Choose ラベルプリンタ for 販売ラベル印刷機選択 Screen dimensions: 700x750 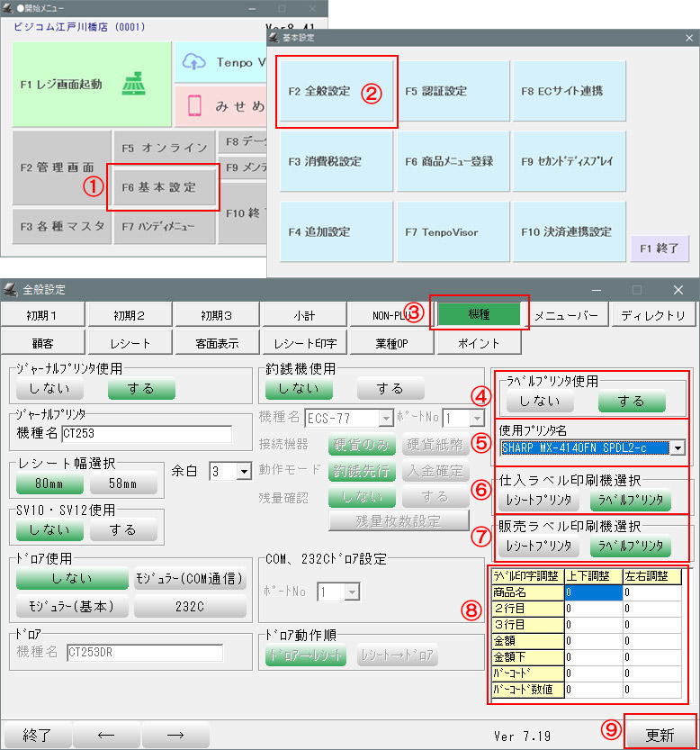click(x=630, y=546)
